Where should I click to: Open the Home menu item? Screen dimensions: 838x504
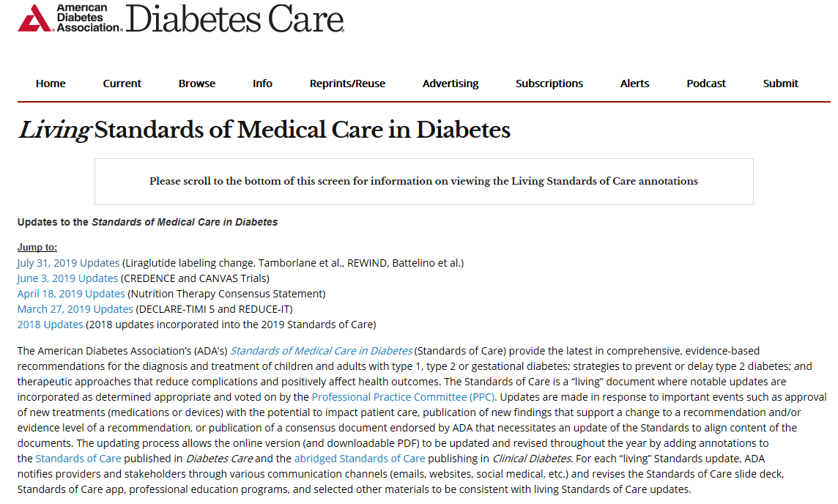51,84
